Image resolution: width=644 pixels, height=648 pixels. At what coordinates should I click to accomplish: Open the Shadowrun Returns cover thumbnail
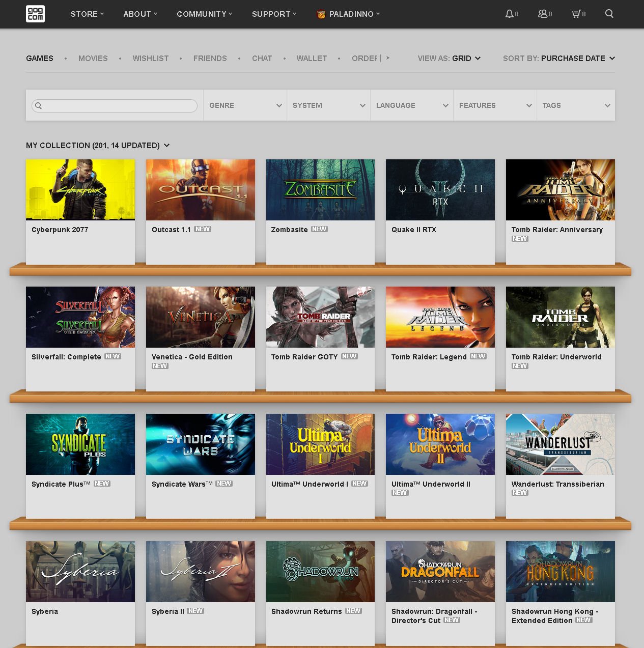[320, 572]
